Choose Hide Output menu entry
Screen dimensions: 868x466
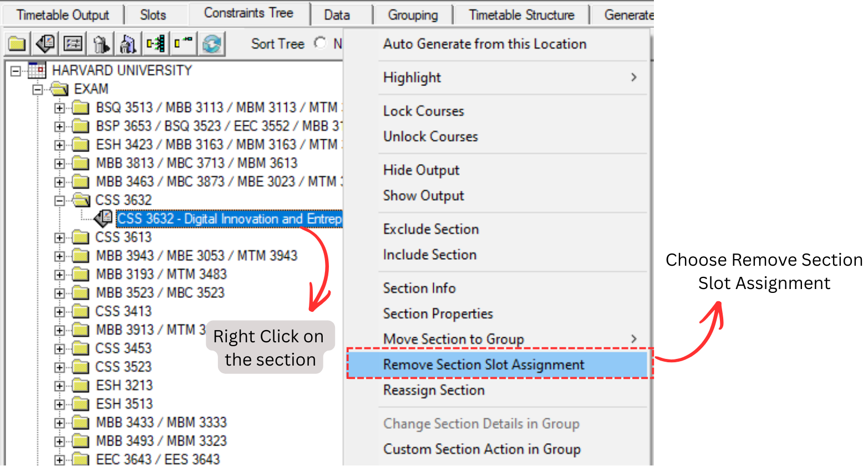pos(422,170)
